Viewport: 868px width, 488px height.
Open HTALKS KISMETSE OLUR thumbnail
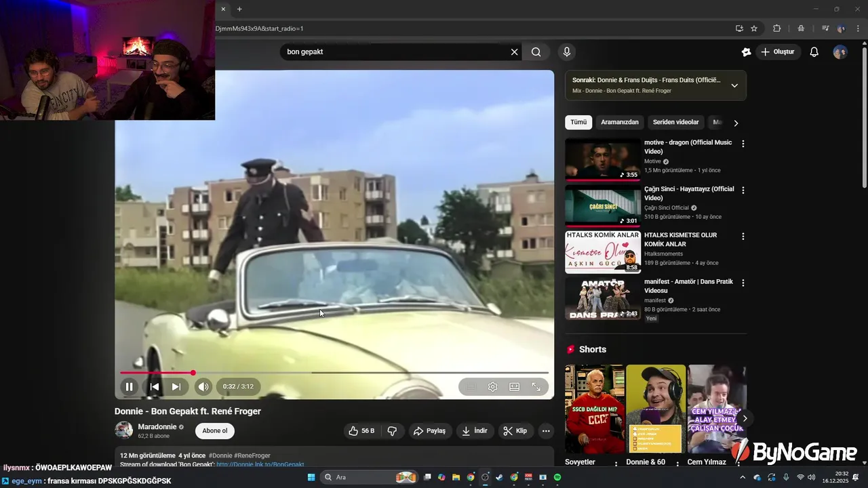tap(603, 252)
